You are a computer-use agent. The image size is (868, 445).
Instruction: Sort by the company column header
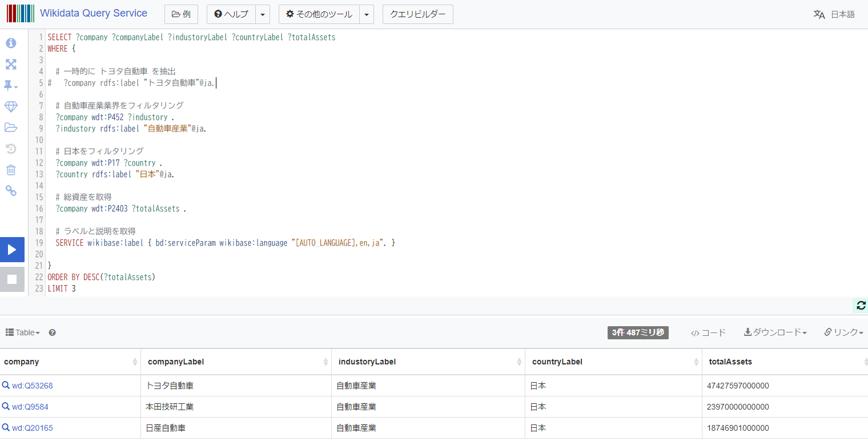click(70, 362)
